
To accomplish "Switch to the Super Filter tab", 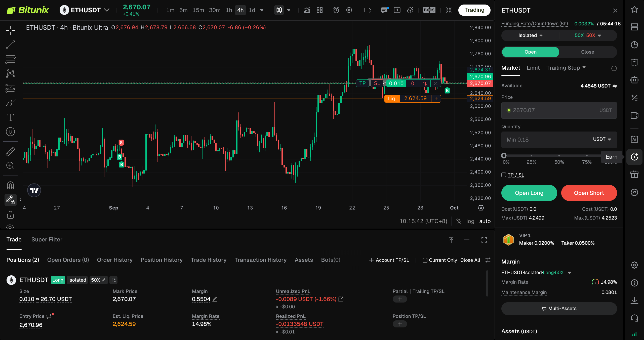I will [47, 240].
